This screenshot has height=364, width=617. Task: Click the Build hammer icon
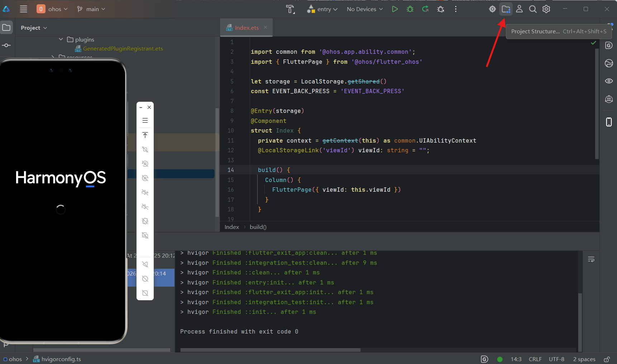[290, 9]
